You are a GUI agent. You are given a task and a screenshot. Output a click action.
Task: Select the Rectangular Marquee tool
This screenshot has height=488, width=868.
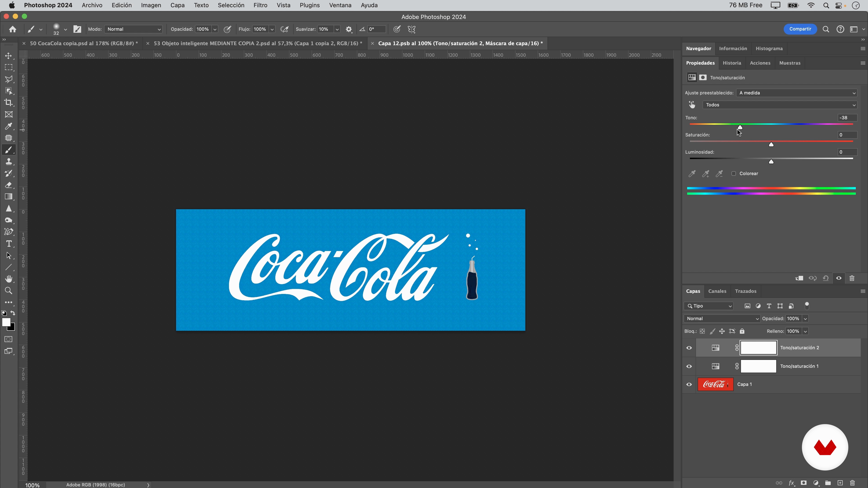(8, 67)
